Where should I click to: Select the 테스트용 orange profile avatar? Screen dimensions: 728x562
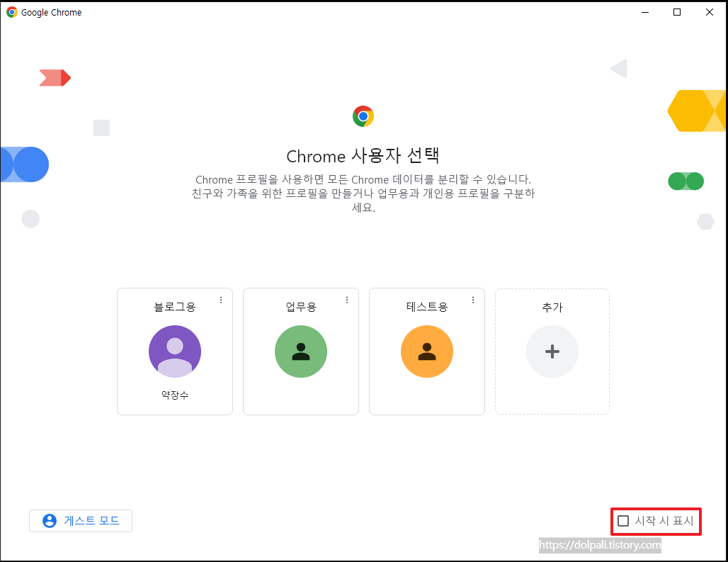tap(426, 351)
